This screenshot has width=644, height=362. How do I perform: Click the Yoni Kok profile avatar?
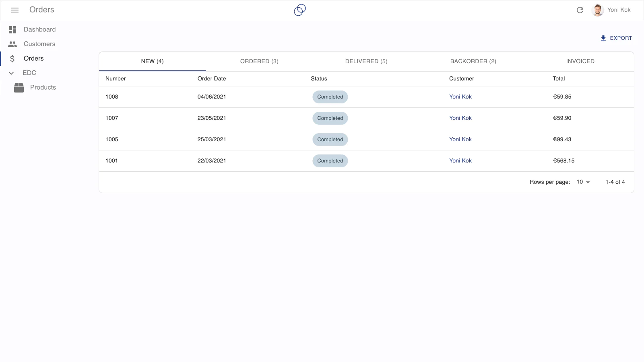coord(598,10)
